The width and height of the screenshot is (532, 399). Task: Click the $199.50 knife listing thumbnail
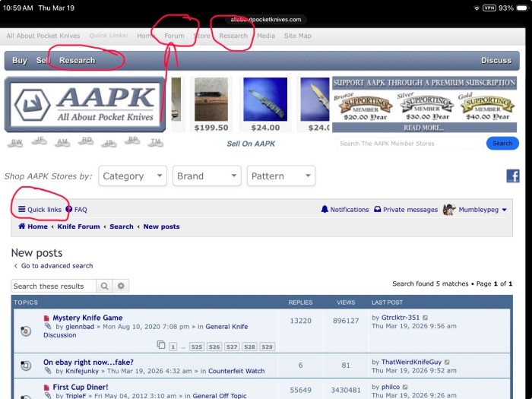pyautogui.click(x=211, y=99)
